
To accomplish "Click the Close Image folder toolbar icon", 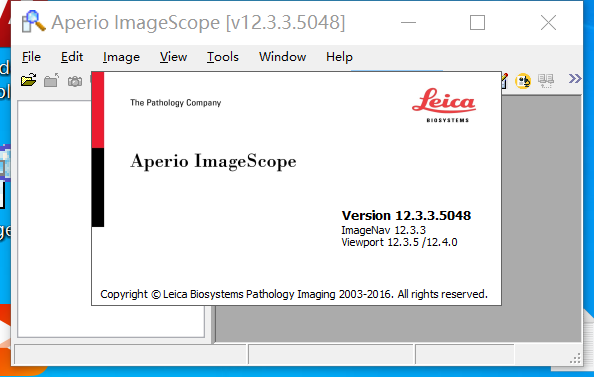I will point(51,80).
